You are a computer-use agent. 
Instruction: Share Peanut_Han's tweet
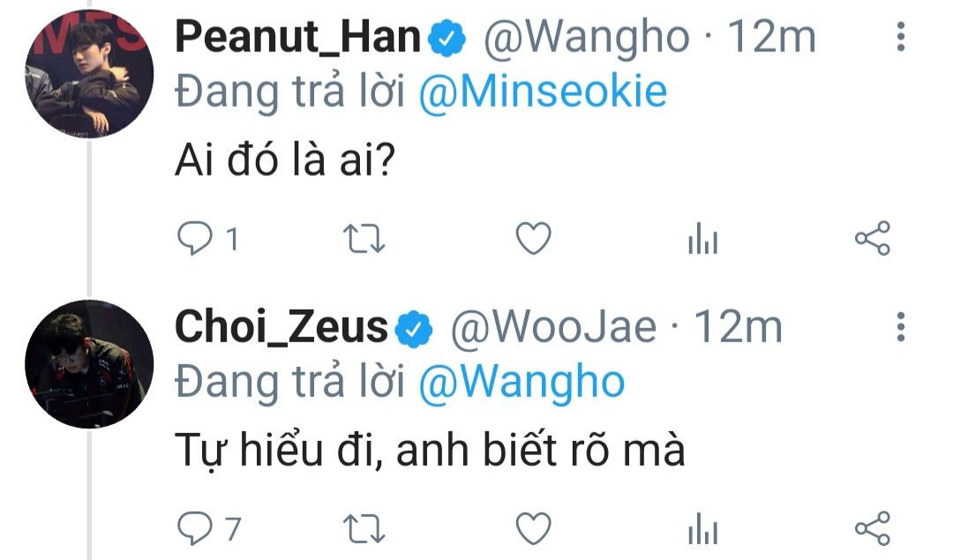tap(873, 238)
